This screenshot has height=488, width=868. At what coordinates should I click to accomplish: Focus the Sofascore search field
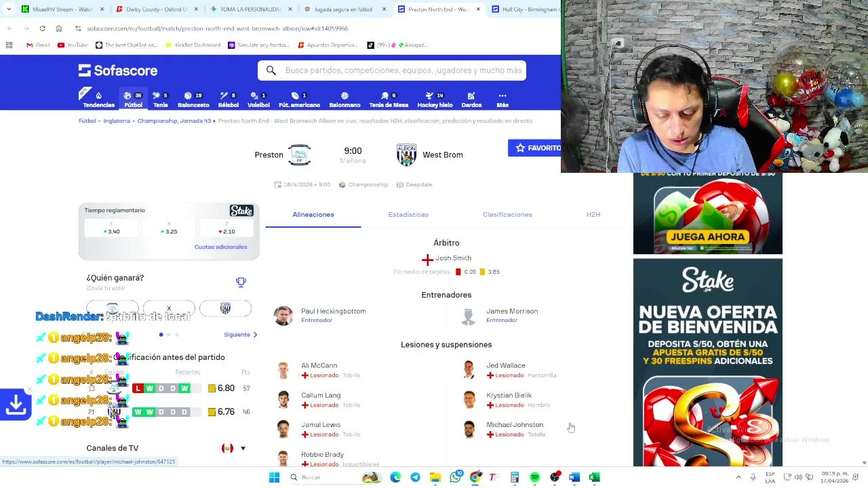[392, 70]
